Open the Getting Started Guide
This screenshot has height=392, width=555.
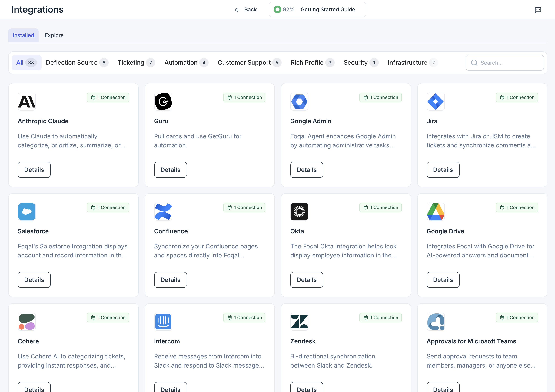click(x=317, y=9)
